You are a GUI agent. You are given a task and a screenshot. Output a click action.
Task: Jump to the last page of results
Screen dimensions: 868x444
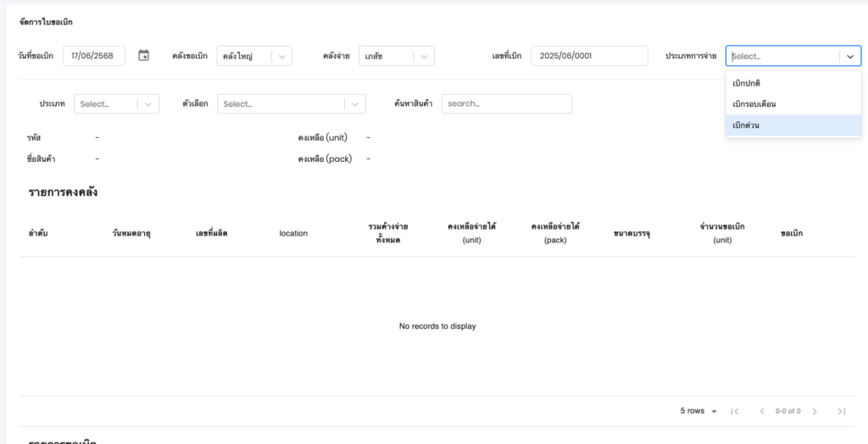coord(841,411)
